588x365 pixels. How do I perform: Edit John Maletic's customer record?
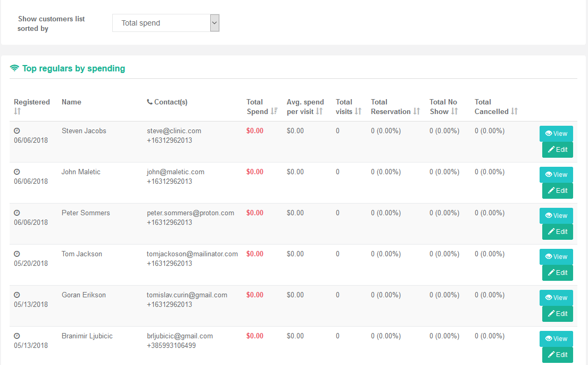click(558, 191)
